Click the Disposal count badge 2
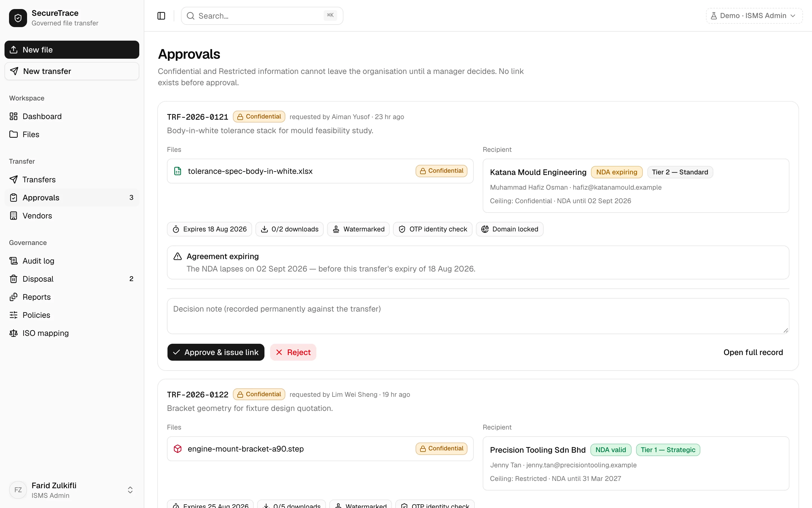Viewport: 812px width, 508px height. point(131,279)
